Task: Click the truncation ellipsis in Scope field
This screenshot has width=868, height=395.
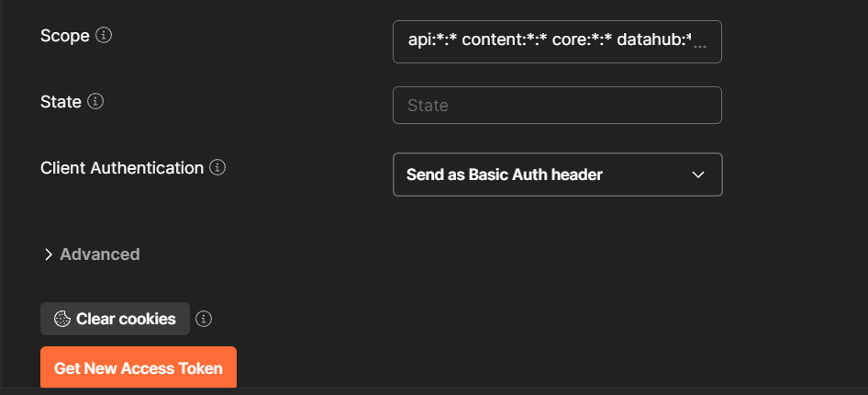Action: pyautogui.click(x=699, y=44)
